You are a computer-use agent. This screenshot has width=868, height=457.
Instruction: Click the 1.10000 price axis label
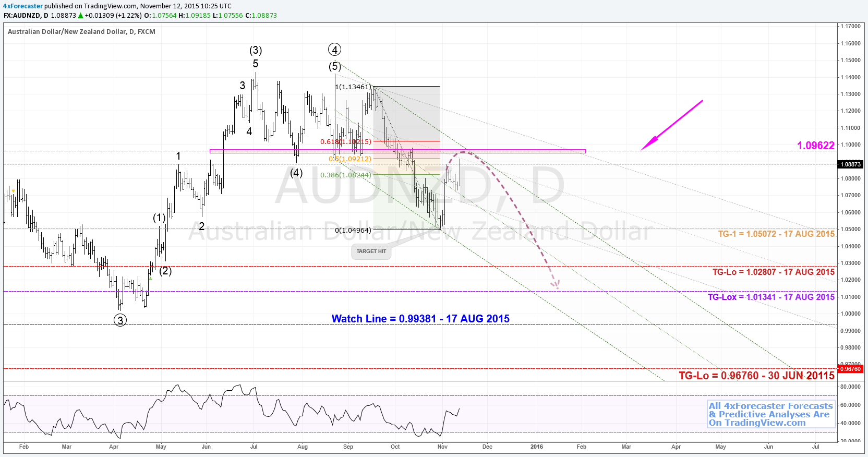coord(850,145)
